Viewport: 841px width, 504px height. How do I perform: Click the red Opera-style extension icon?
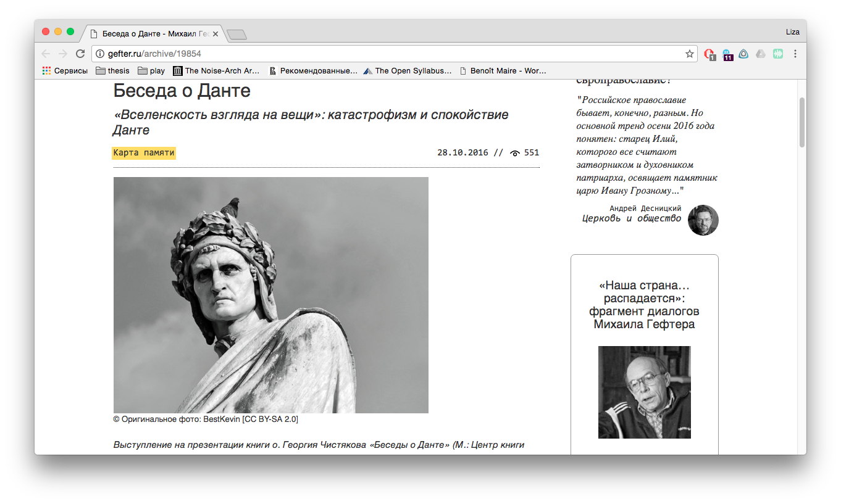pyautogui.click(x=709, y=54)
